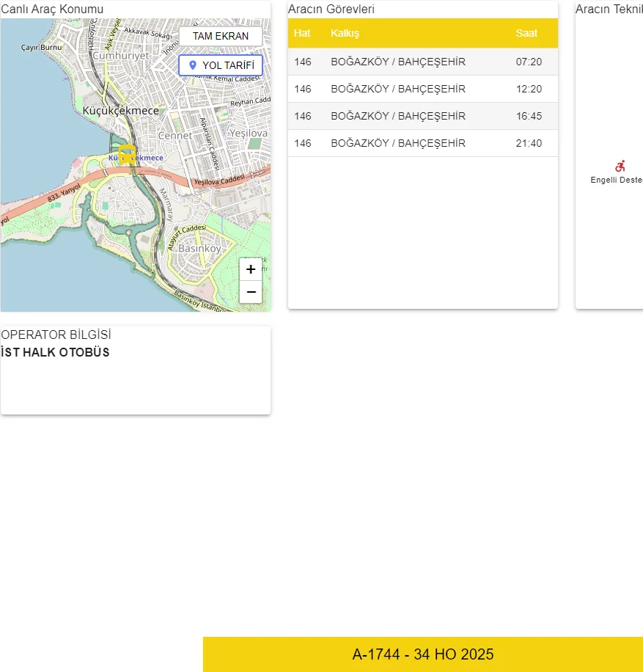Zoom in with the map plus button
643x672 pixels.
[251, 269]
